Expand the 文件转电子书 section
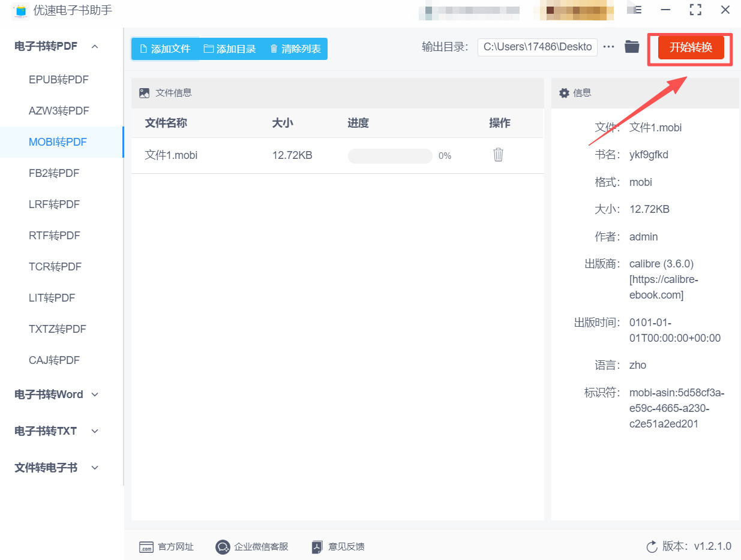The width and height of the screenshot is (741, 560). (95, 468)
